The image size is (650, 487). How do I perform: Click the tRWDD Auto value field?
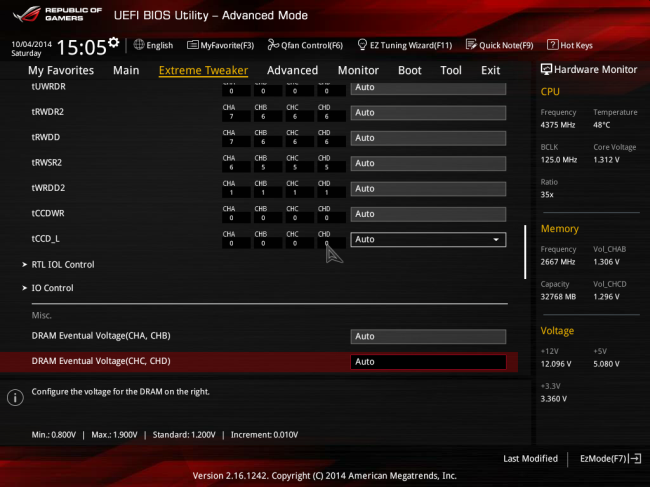pyautogui.click(x=427, y=138)
